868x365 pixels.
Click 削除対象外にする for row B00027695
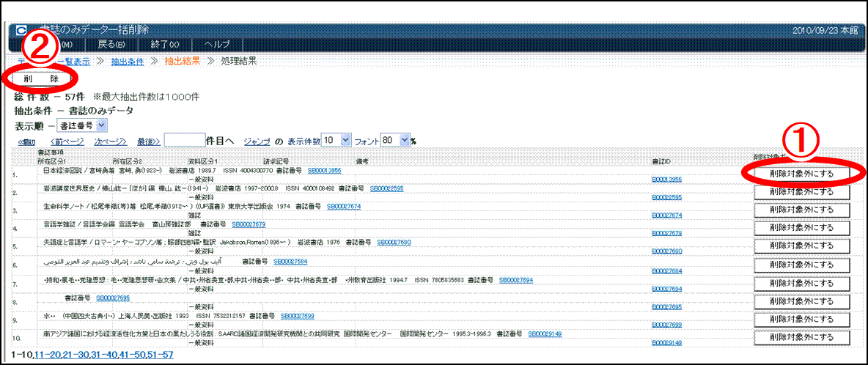[801, 301]
